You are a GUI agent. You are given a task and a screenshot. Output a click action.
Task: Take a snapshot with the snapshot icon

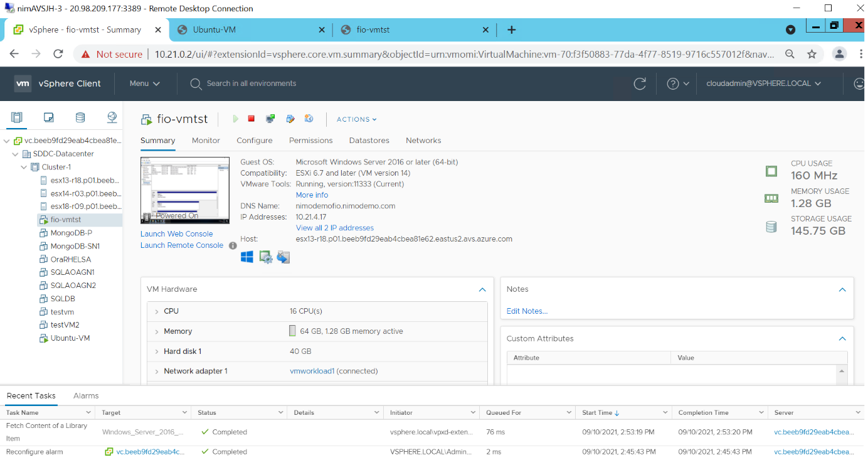pos(308,119)
